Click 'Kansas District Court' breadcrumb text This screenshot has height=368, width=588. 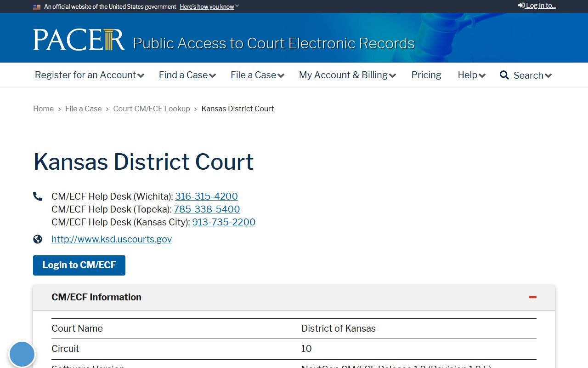point(238,109)
